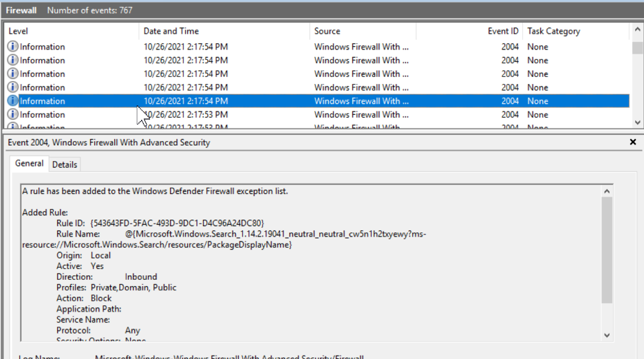Image resolution: width=644 pixels, height=359 pixels.
Task: Click the 'Protocol: Any' line
Action: (x=98, y=330)
